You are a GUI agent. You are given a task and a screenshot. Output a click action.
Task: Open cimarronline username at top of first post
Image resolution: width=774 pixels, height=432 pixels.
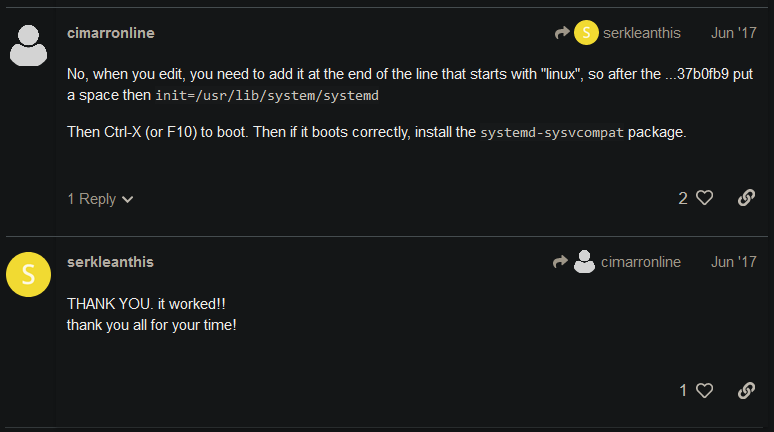pos(111,33)
